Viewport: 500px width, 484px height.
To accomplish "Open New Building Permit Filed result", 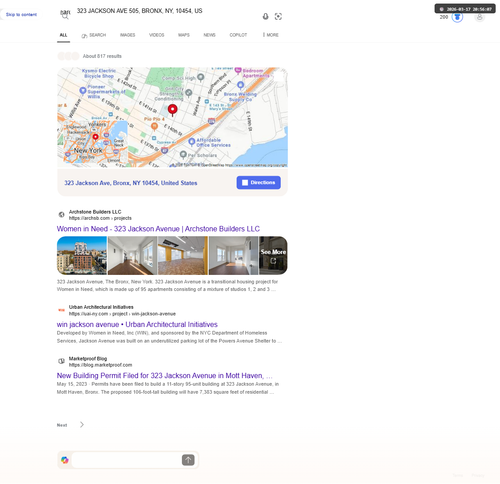I will click(x=165, y=376).
